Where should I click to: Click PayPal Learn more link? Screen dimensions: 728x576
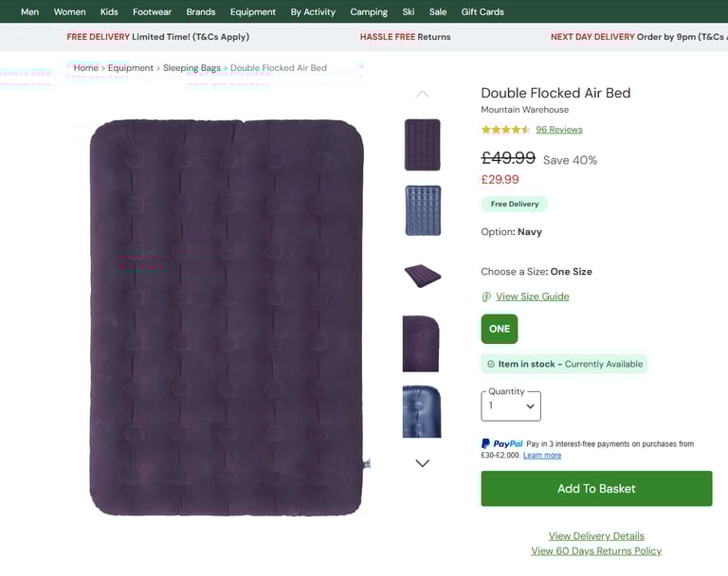[542, 456]
